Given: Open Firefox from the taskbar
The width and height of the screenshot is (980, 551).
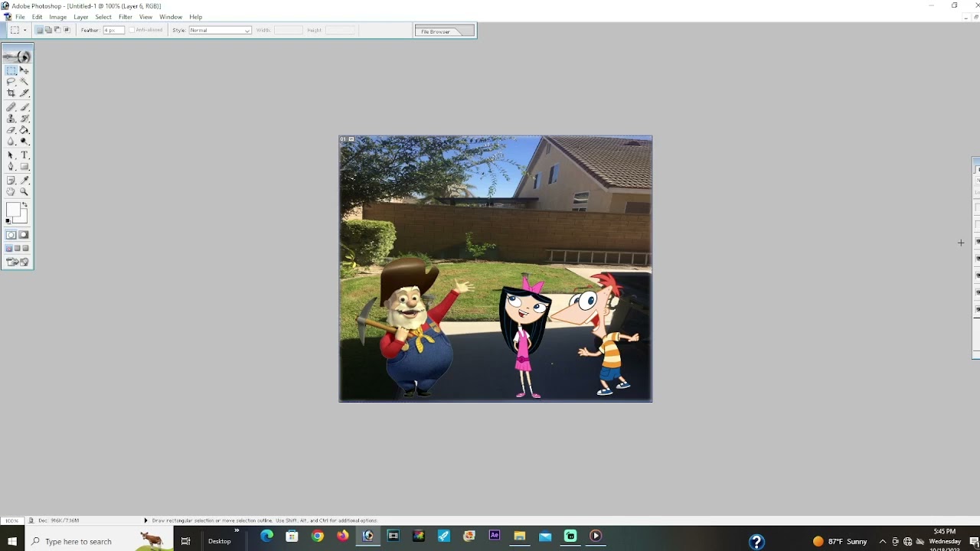Looking at the screenshot, I should click(x=342, y=536).
